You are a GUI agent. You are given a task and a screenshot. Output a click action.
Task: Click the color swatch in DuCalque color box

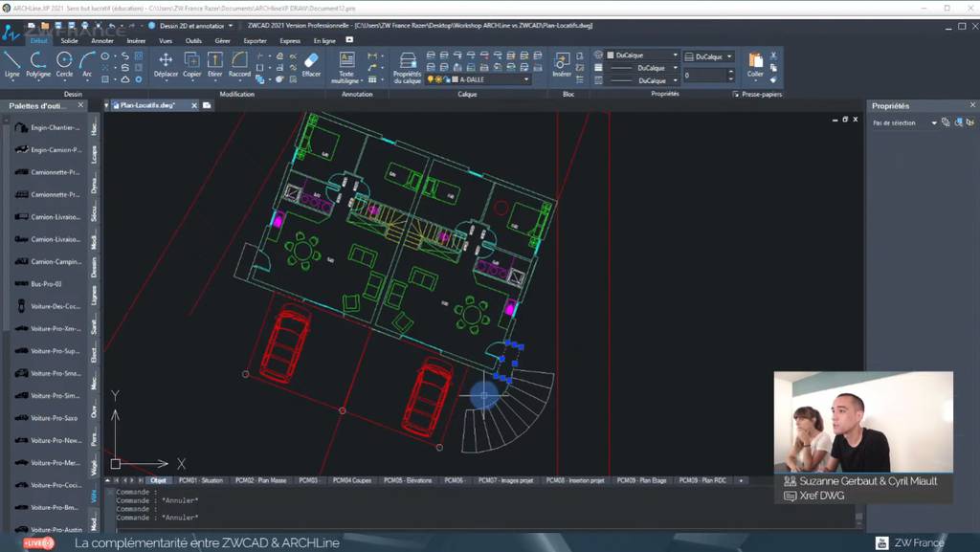tap(611, 55)
